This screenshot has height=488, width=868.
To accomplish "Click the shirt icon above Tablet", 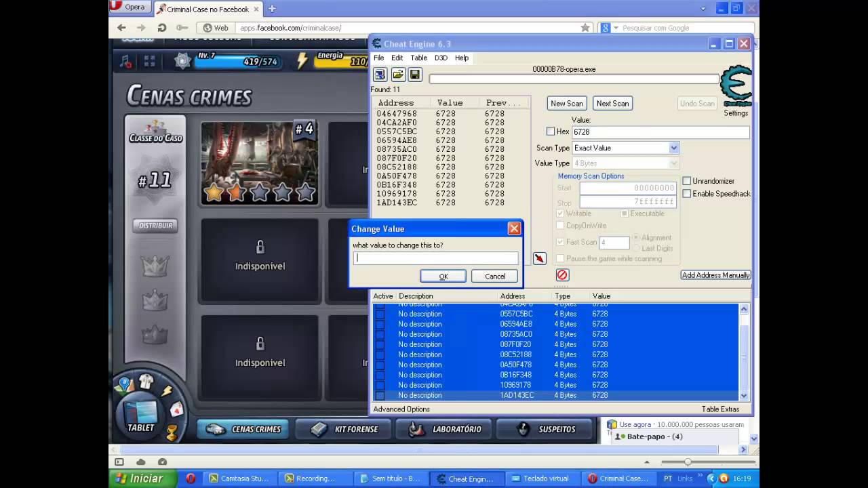I will [x=146, y=381].
